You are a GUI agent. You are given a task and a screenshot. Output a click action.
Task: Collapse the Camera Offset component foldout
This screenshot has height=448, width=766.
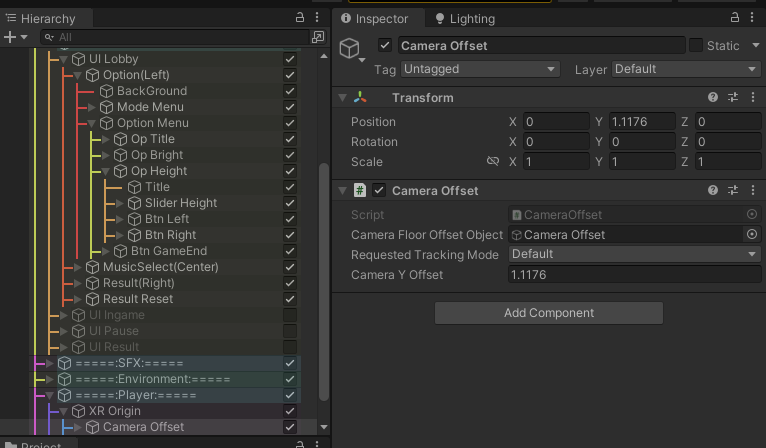342,191
